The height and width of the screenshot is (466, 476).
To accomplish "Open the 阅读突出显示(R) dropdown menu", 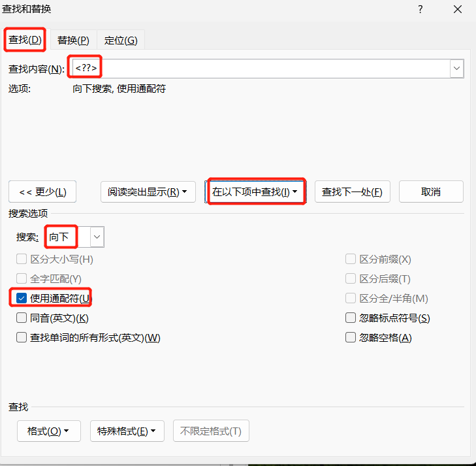I will point(148,191).
